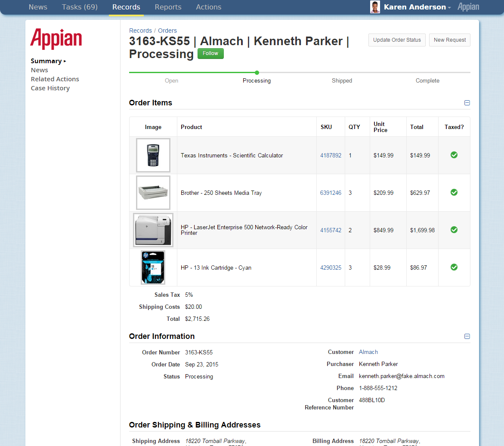Click the Open stage label
The height and width of the screenshot is (446, 504).
(172, 80)
